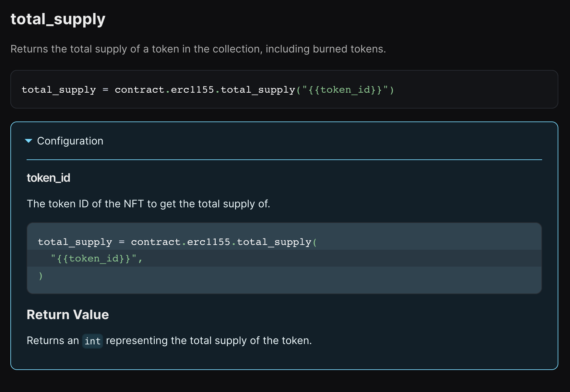Click the "{{token_id}}" argument in the top one-line snippet
This screenshot has width=570, height=392.
coord(345,90)
